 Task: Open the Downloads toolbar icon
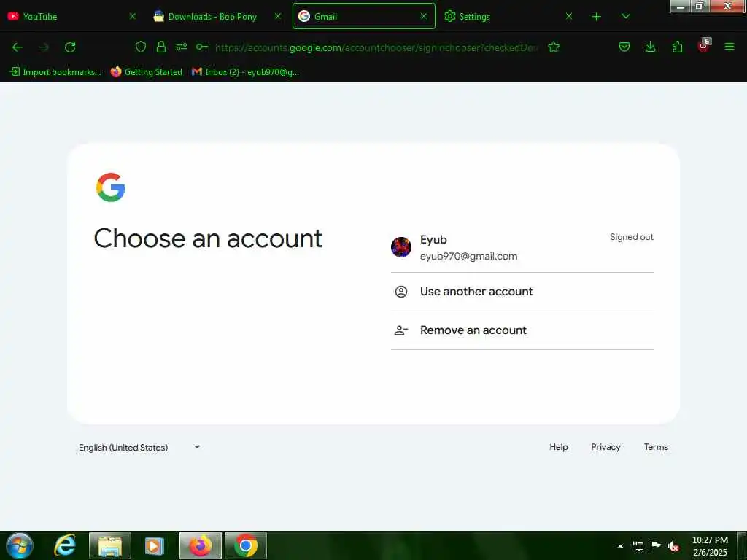650,47
